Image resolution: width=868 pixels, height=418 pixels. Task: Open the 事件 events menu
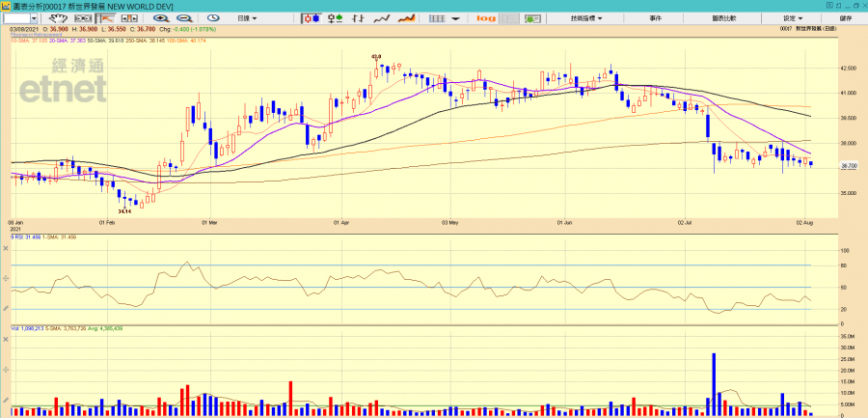[x=655, y=18]
